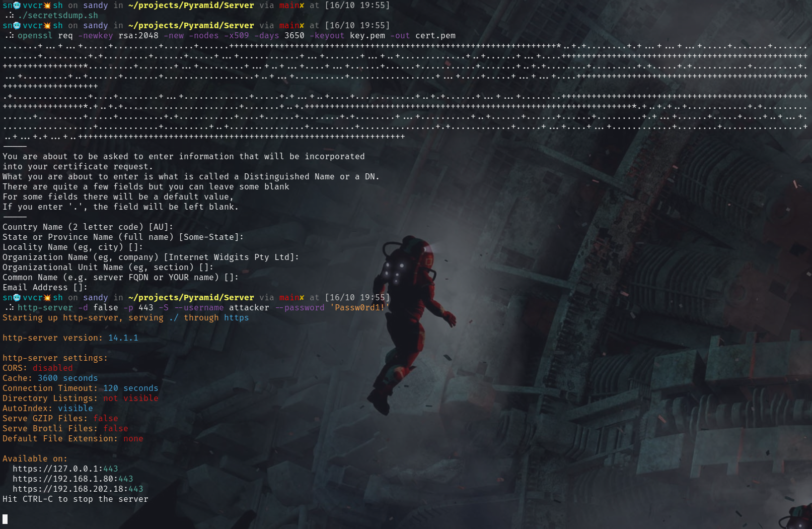Select the 'Available on:' section heading
The image size is (812, 529).
pos(35,458)
